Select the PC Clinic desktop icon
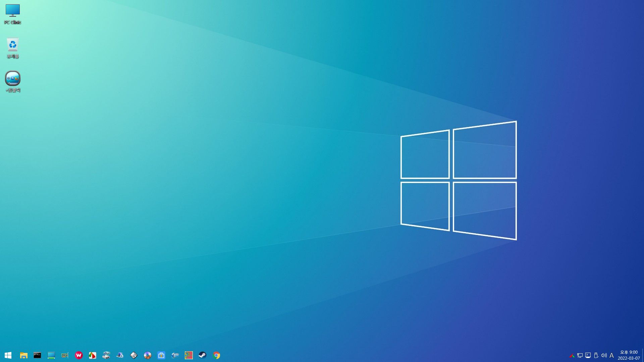Viewport: 644px width, 362px height. (x=13, y=14)
